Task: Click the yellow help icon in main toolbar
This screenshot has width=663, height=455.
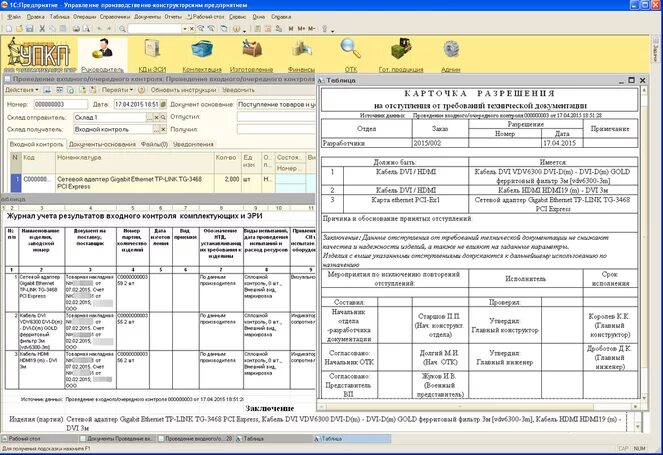Action: [236, 29]
